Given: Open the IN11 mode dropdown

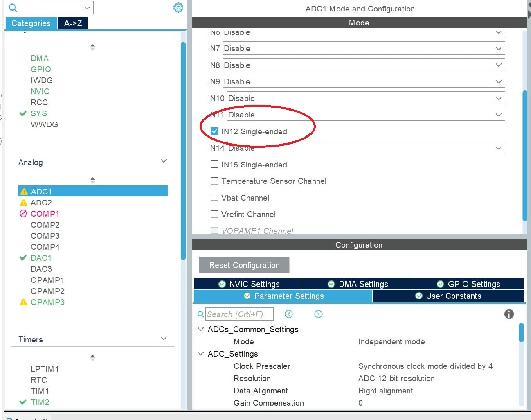Looking at the screenshot, I should pos(366,115).
